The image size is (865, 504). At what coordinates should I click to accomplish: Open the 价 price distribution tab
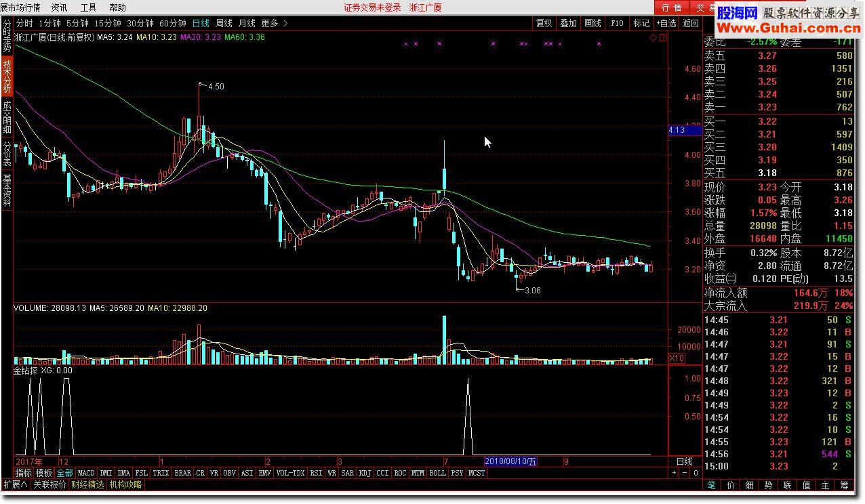(731, 485)
